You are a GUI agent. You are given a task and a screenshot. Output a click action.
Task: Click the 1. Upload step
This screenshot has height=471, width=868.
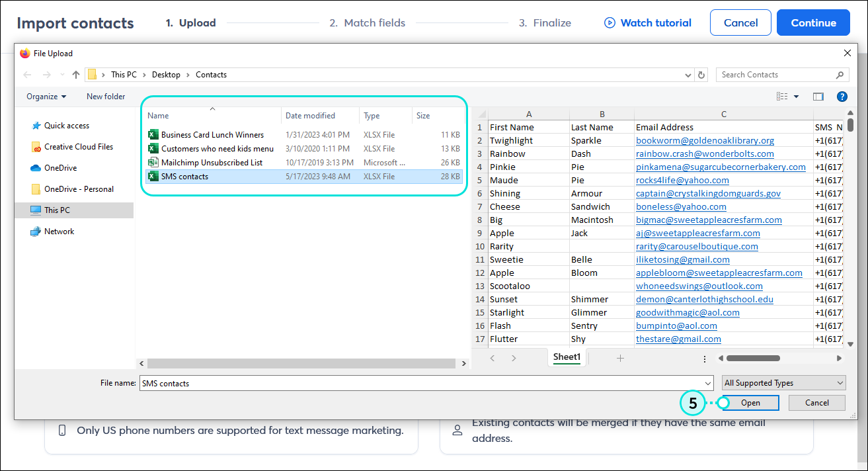[190, 22]
